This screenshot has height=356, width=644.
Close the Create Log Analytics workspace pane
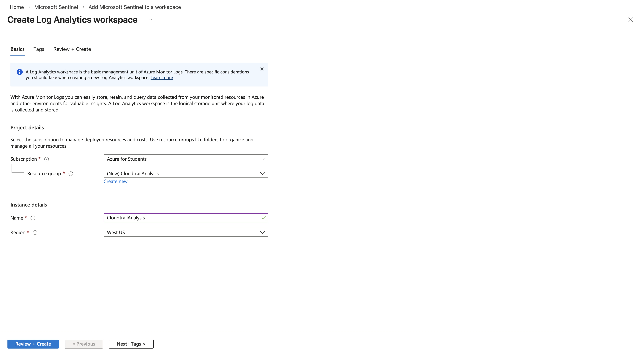click(x=631, y=20)
